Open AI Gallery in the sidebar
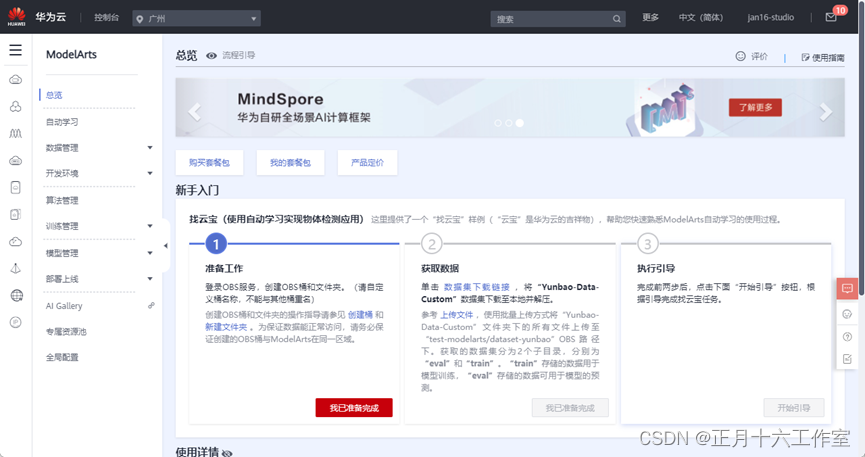 [x=64, y=306]
